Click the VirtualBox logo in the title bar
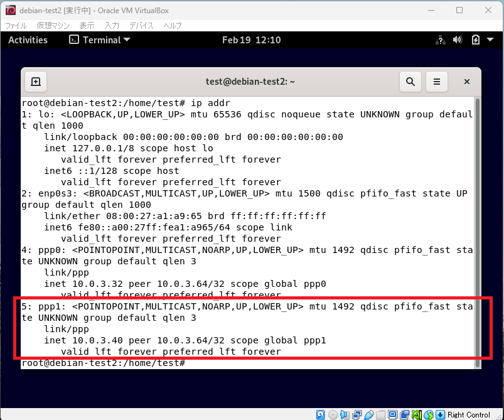 [11, 10]
